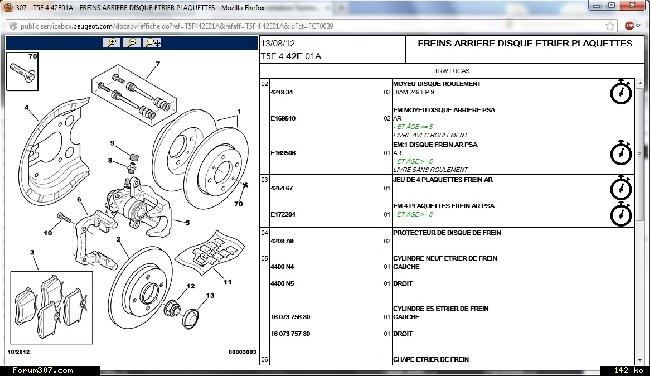Bookmark page with the star icon
The height and width of the screenshot is (376, 650).
609,26
